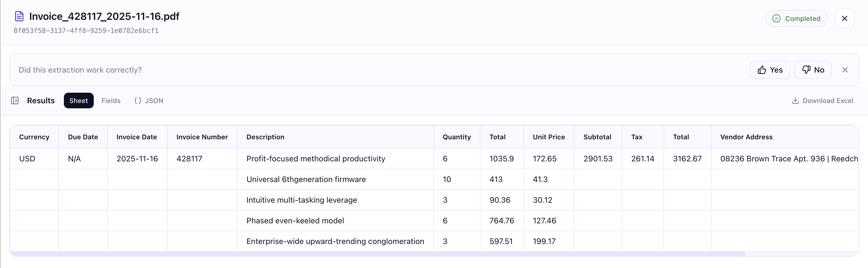
Task: Select unit price 199.17 cell
Action: coord(549,241)
